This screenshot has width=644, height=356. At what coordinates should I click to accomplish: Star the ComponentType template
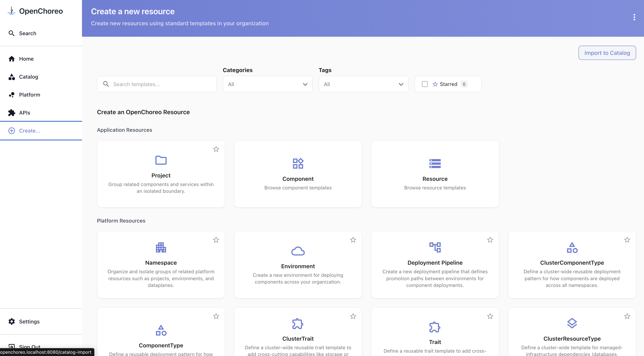pos(216,316)
